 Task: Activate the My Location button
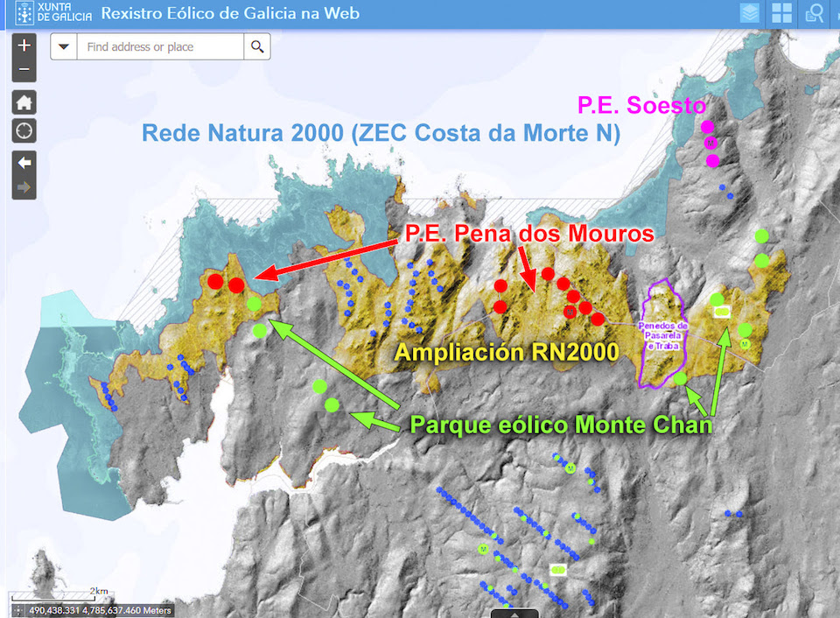(x=24, y=131)
